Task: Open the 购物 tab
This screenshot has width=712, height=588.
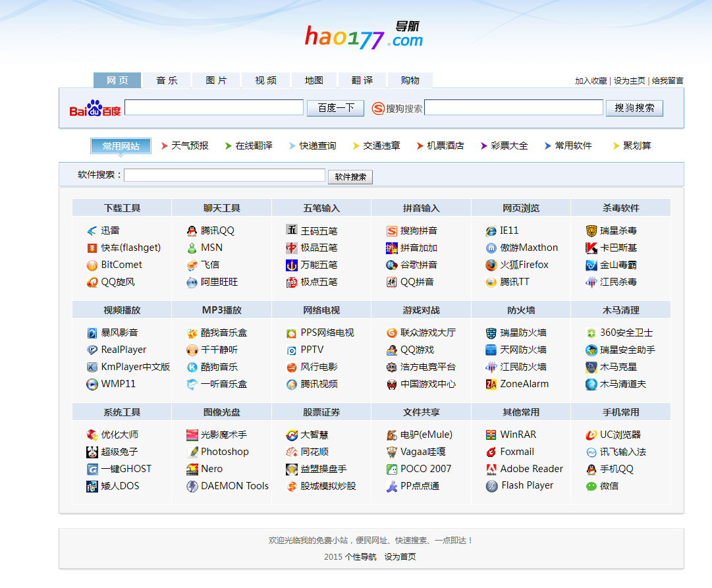Action: coord(410,80)
